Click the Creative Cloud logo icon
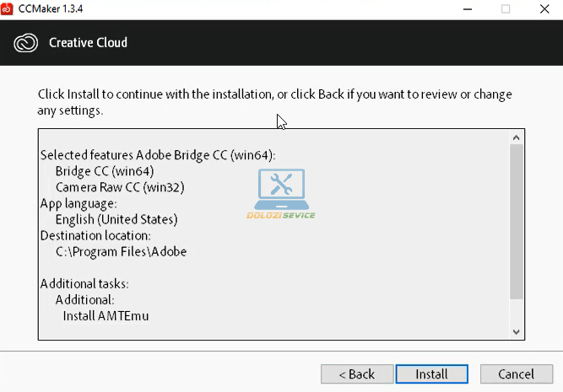Viewport: 563px width, 392px height. coord(25,43)
